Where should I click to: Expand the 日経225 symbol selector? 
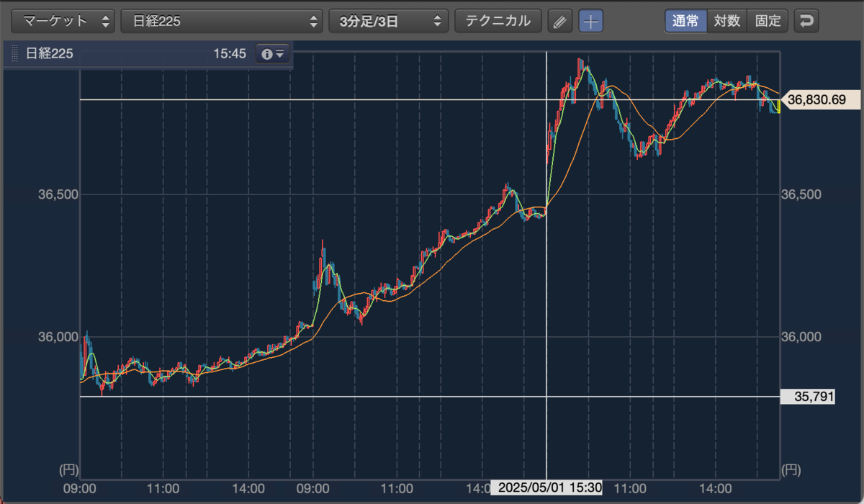pyautogui.click(x=221, y=21)
